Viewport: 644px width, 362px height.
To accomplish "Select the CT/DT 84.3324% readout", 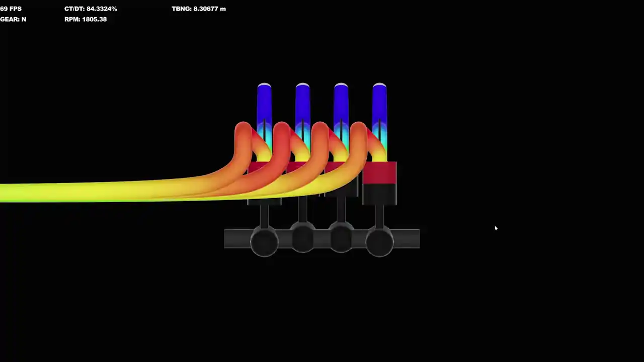I will [x=91, y=9].
